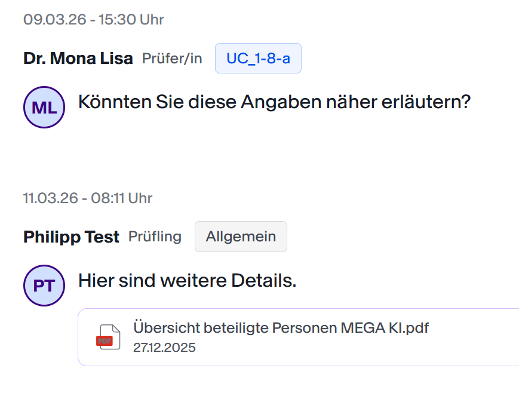The height and width of the screenshot is (420, 519).
Task: Select the UC_1-8-a tag
Action: (x=258, y=59)
